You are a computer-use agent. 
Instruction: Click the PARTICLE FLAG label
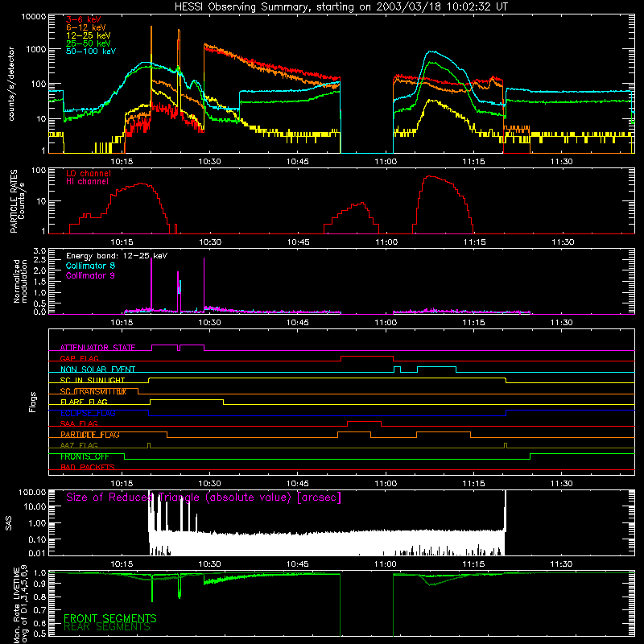tap(90, 435)
